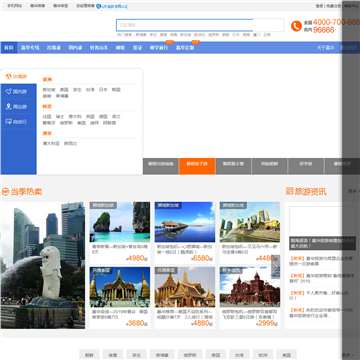Open 好客山东 navigation item
Image resolution: width=360 pixels, height=360 pixels.
(x=99, y=48)
